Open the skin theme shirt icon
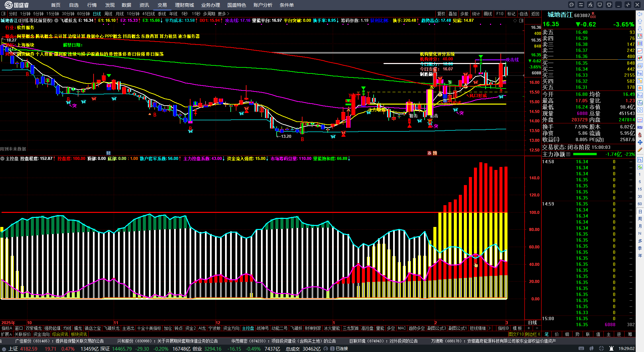This screenshot has height=352, width=644. tap(609, 5)
